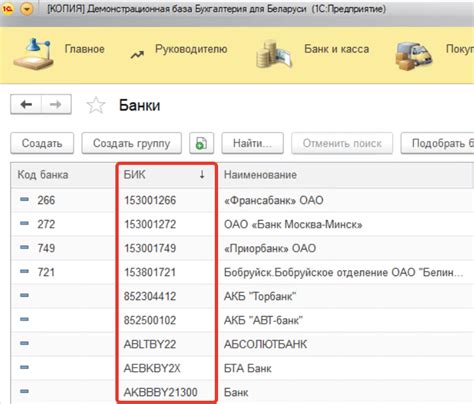Open the main menu dropdown arrow in title bar
The width and height of the screenshot is (474, 404).
click(27, 9)
